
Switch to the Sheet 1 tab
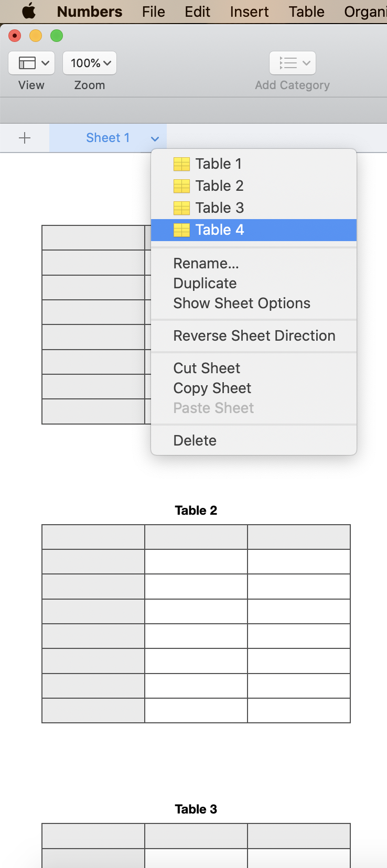(107, 138)
